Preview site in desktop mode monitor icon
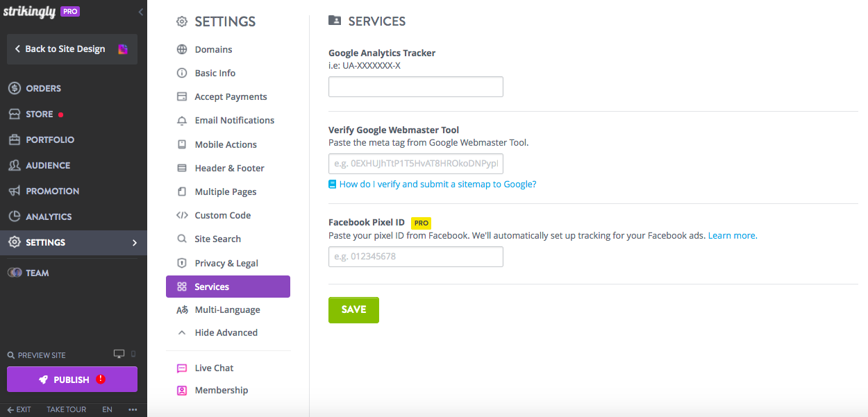Image resolution: width=868 pixels, height=417 pixels. [x=119, y=353]
